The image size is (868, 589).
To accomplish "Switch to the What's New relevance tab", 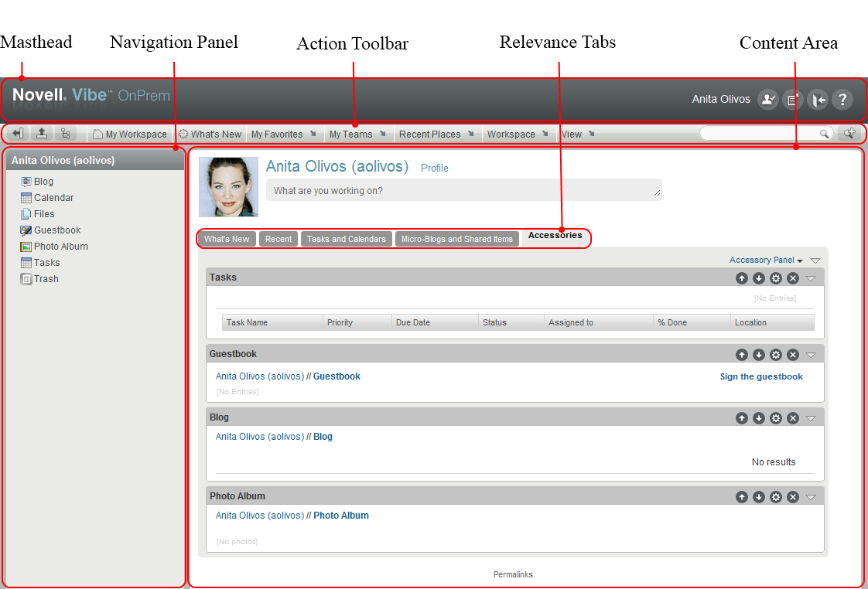I will (227, 239).
